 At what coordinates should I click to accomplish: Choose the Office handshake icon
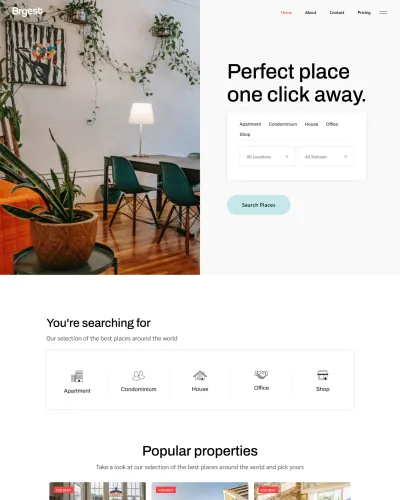pos(261,374)
